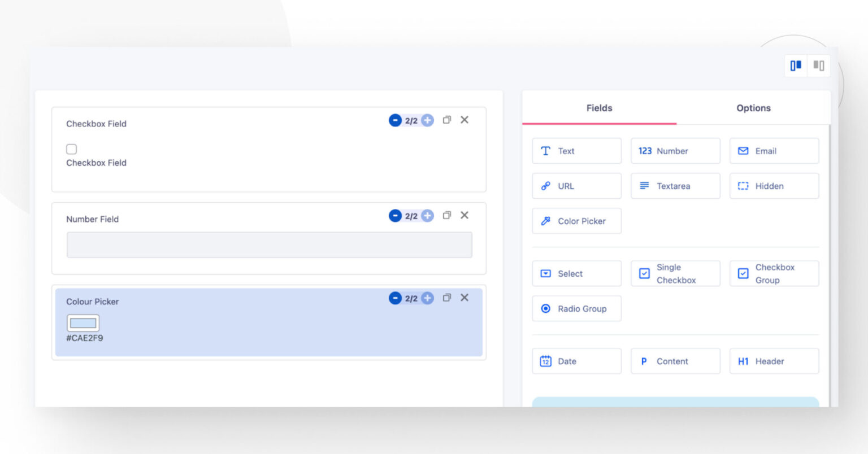The width and height of the screenshot is (868, 454).
Task: Add a Radio Group field
Action: 576,308
